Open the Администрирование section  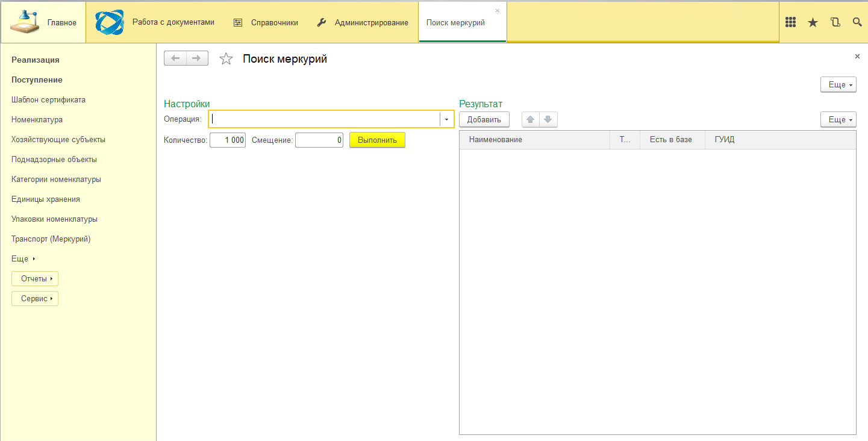click(x=363, y=22)
